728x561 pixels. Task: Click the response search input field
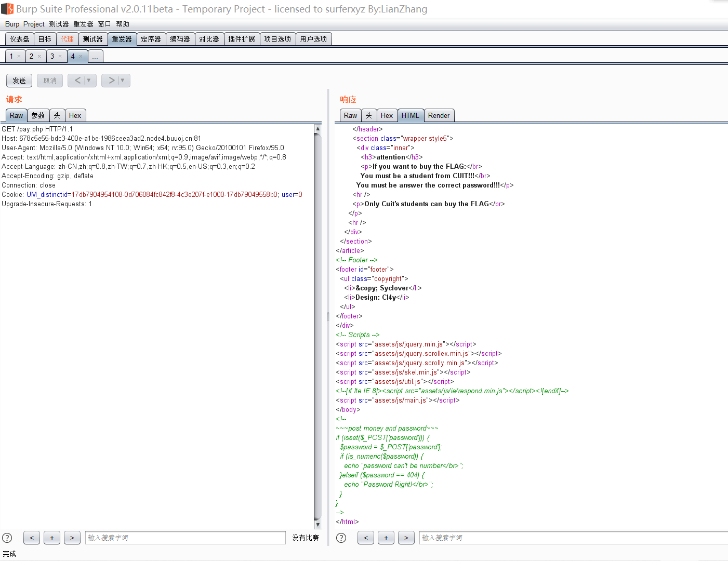[x=574, y=538]
